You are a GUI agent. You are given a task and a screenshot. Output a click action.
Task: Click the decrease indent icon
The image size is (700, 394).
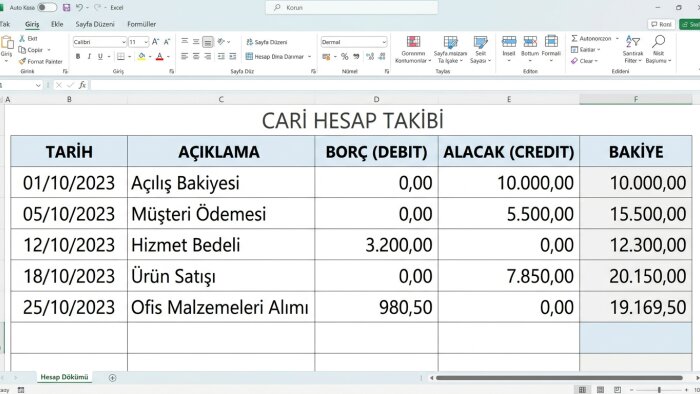click(x=221, y=57)
